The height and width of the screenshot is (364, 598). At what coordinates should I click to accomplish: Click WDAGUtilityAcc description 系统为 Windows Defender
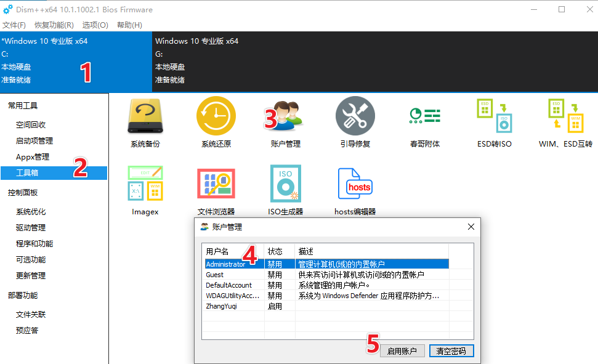pos(369,296)
